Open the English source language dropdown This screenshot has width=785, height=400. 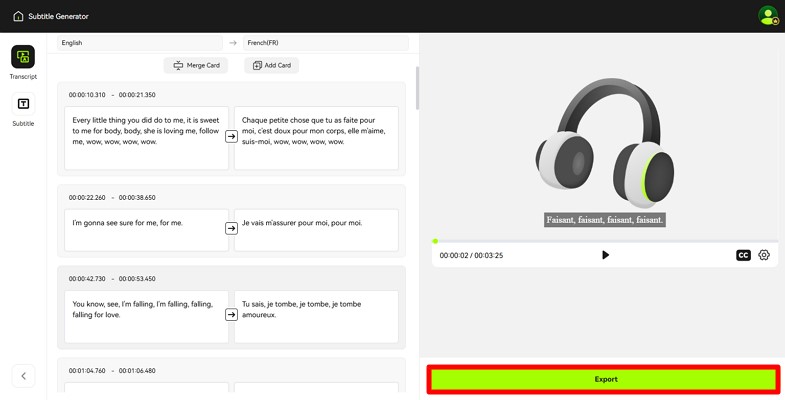coord(140,43)
